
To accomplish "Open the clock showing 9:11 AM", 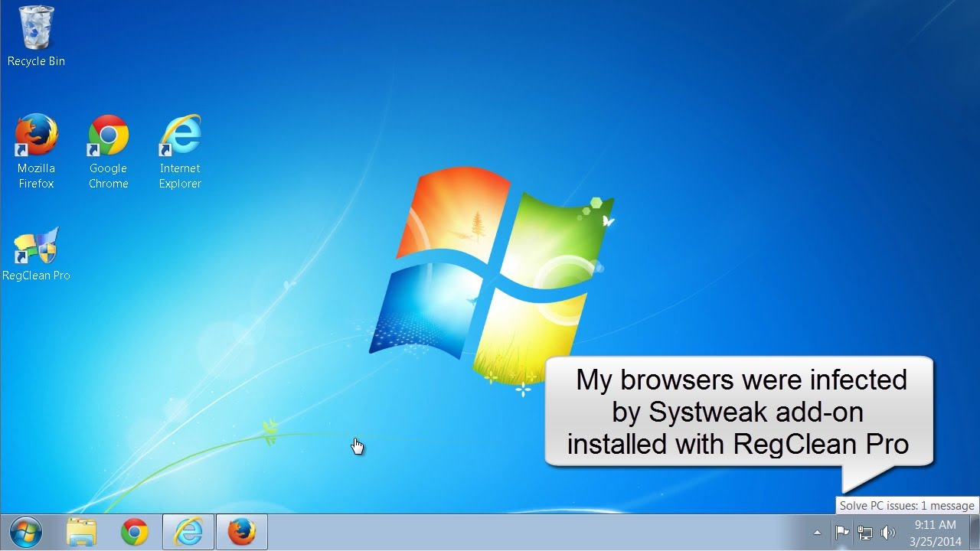I will pos(935,533).
